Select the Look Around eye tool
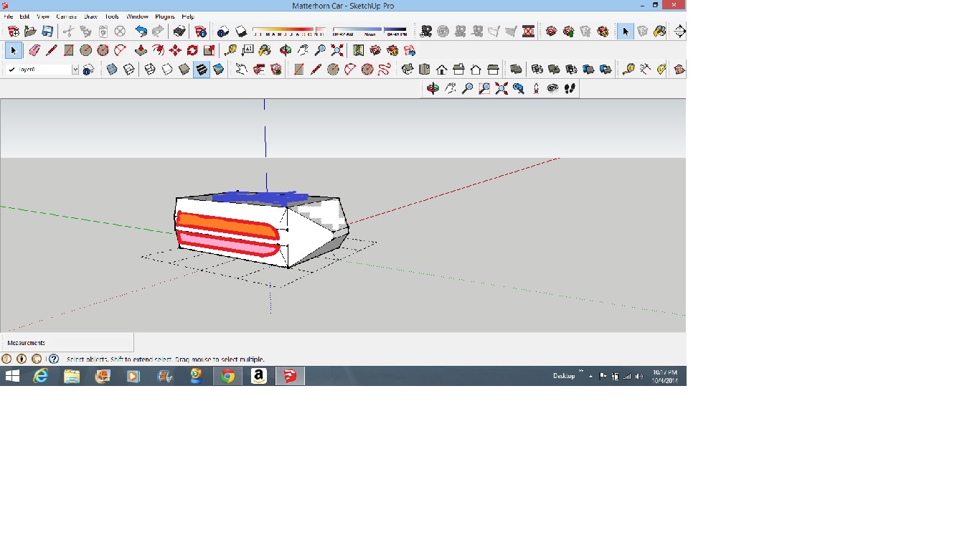 (552, 88)
